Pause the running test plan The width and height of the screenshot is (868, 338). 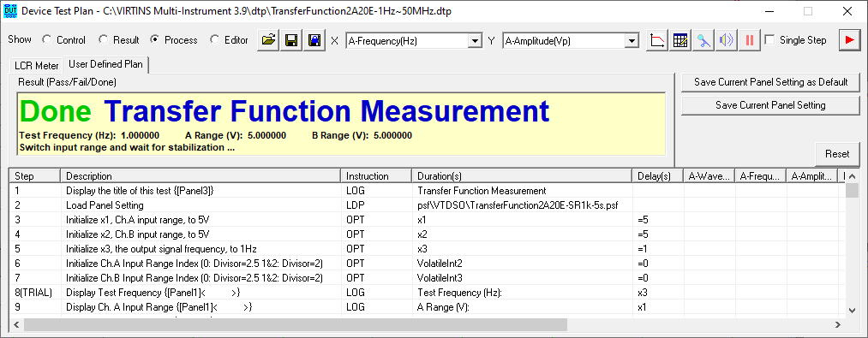tap(750, 40)
